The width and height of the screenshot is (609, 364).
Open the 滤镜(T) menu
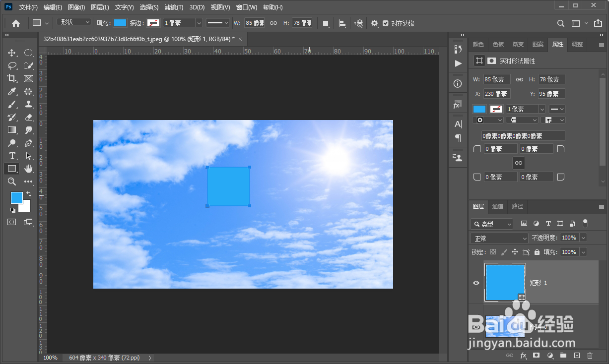click(x=174, y=7)
